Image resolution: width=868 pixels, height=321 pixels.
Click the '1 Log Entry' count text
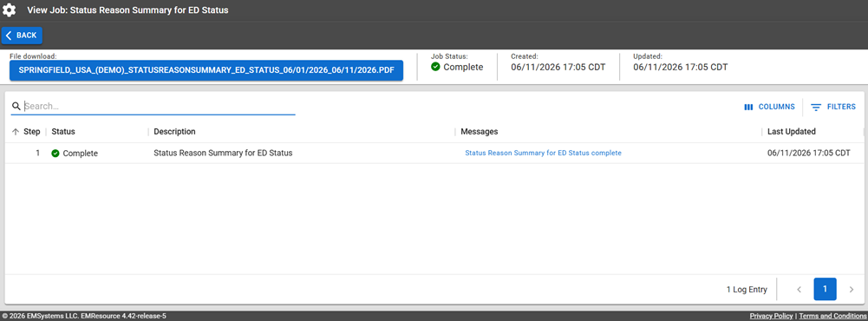click(x=747, y=290)
